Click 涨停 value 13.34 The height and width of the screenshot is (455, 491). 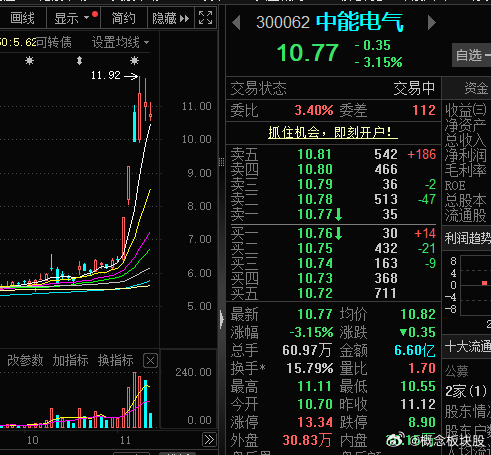tap(315, 422)
